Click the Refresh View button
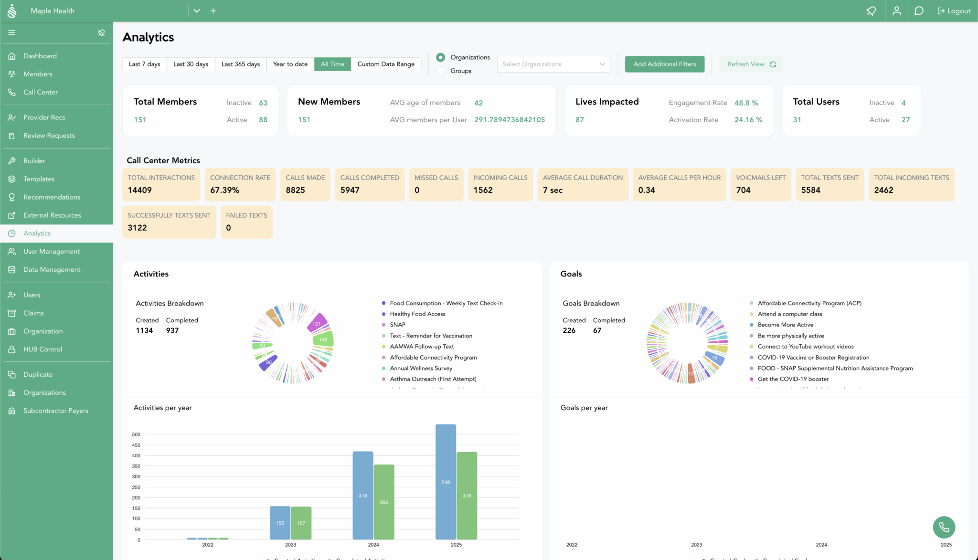This screenshot has height=560, width=978. (751, 64)
